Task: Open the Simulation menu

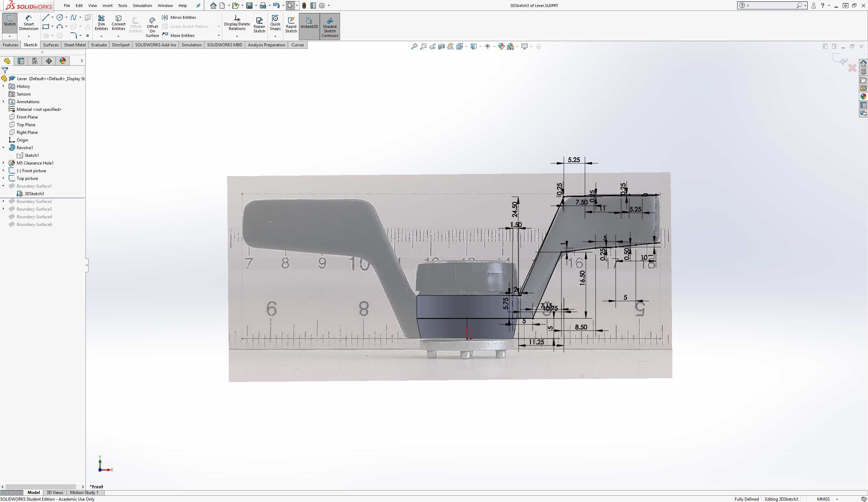Action: tap(142, 6)
